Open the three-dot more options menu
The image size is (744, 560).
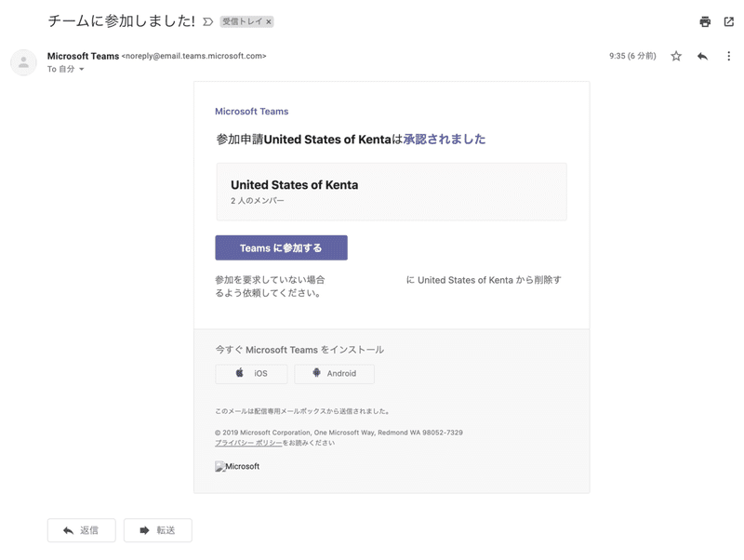pyautogui.click(x=728, y=56)
